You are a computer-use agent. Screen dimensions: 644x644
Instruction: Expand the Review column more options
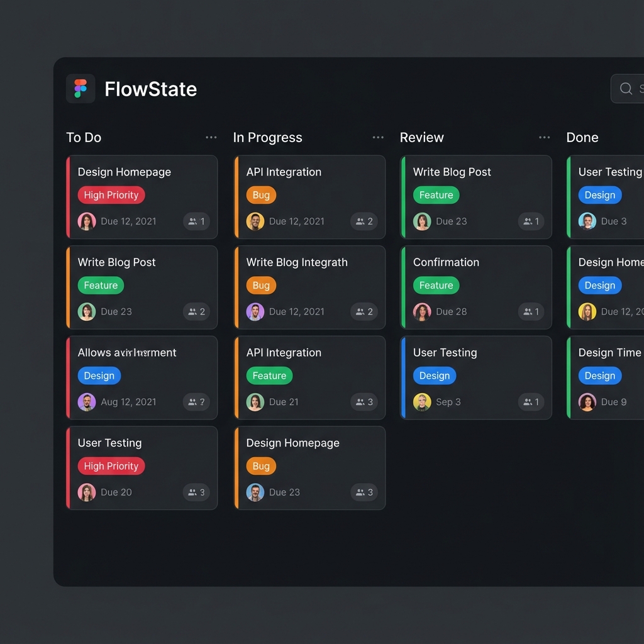pos(544,138)
